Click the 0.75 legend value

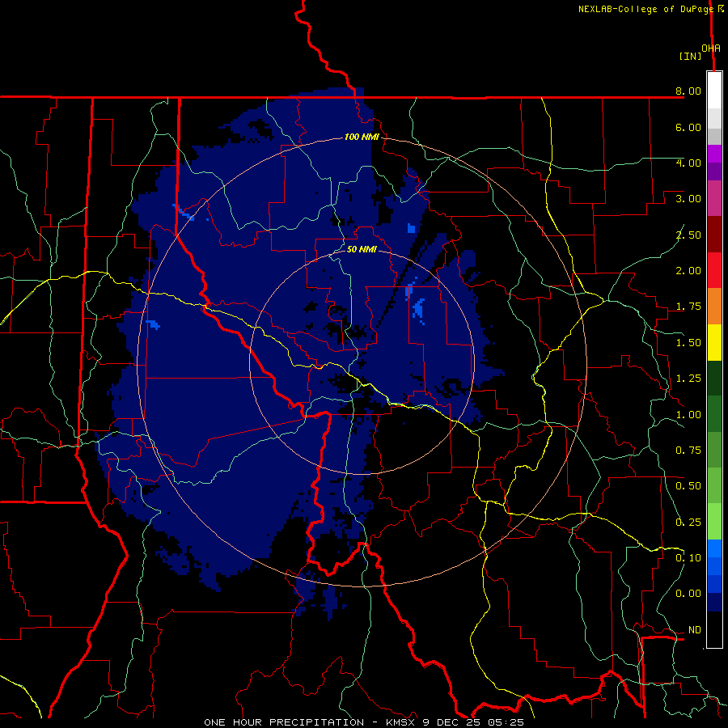coord(688,451)
